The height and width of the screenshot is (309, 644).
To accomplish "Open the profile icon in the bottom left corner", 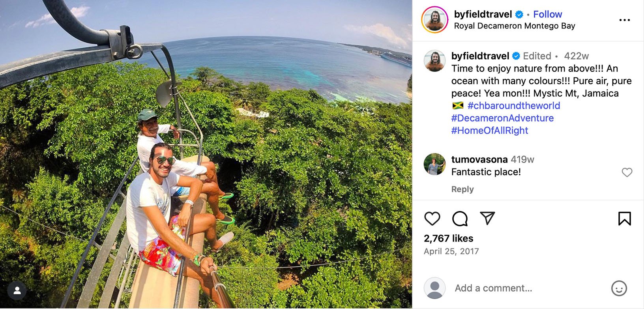I will click(17, 291).
